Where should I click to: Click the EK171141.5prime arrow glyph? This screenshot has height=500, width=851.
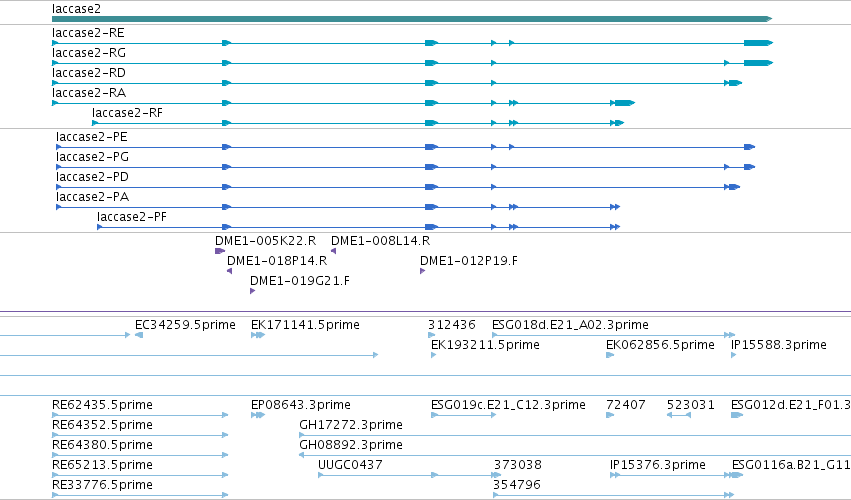(258, 335)
